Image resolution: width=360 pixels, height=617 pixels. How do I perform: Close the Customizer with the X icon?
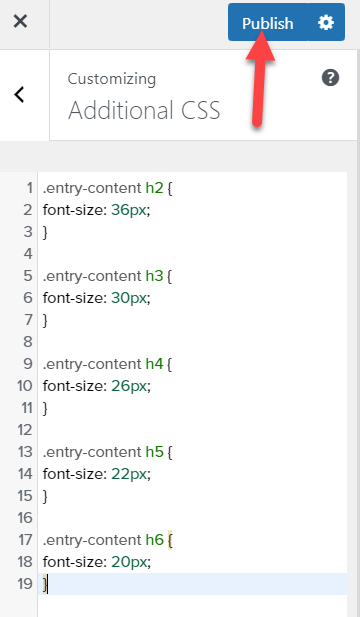pyautogui.click(x=20, y=21)
